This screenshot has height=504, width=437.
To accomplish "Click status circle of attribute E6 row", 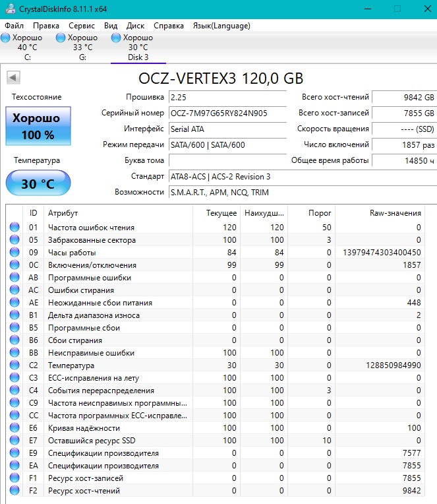I will [15, 428].
